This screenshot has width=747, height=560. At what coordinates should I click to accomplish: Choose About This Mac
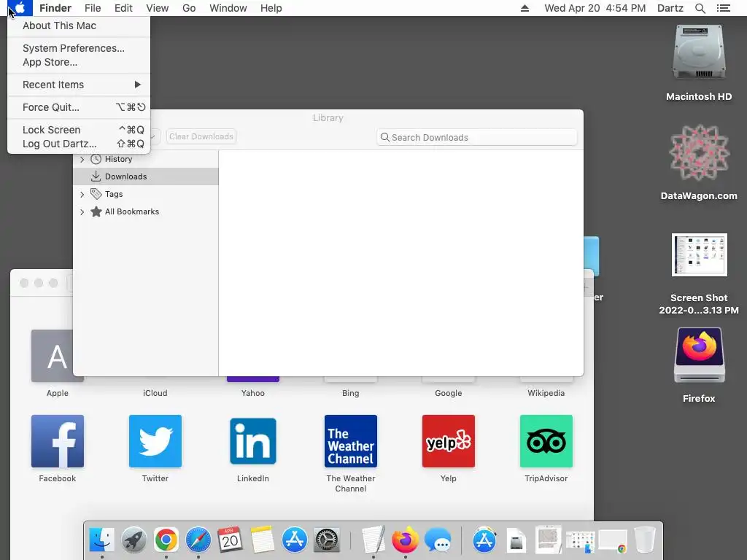click(79, 26)
